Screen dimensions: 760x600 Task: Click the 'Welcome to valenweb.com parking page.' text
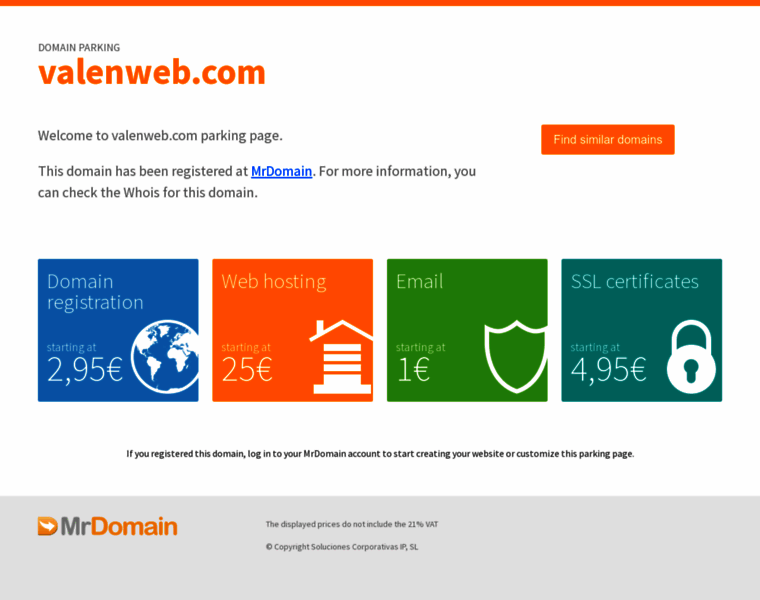click(160, 136)
